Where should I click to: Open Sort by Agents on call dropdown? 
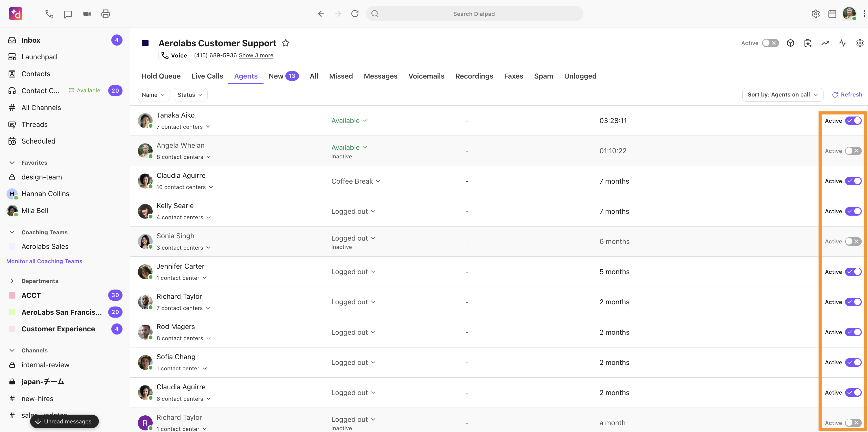point(782,95)
